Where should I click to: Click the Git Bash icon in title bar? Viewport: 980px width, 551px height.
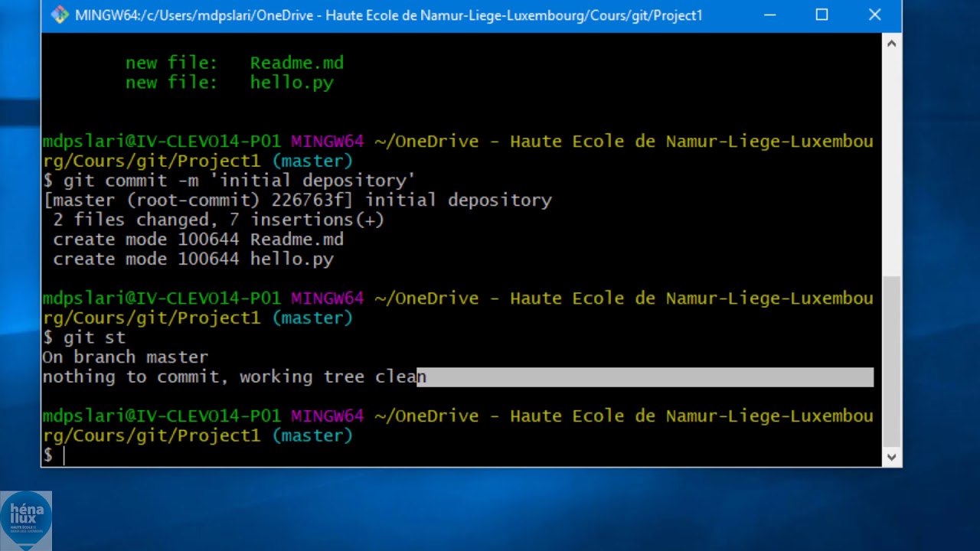coord(59,15)
